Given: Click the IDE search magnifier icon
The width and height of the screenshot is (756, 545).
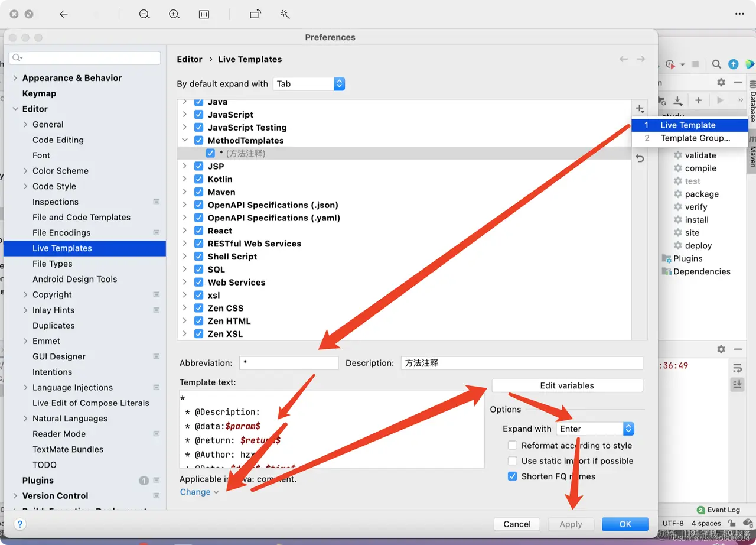Looking at the screenshot, I should [x=716, y=64].
